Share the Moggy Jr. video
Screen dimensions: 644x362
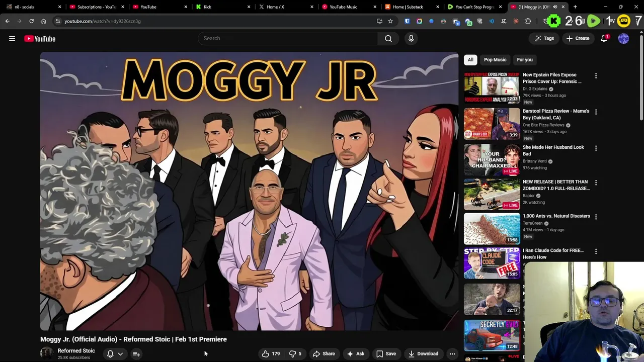tap(324, 353)
